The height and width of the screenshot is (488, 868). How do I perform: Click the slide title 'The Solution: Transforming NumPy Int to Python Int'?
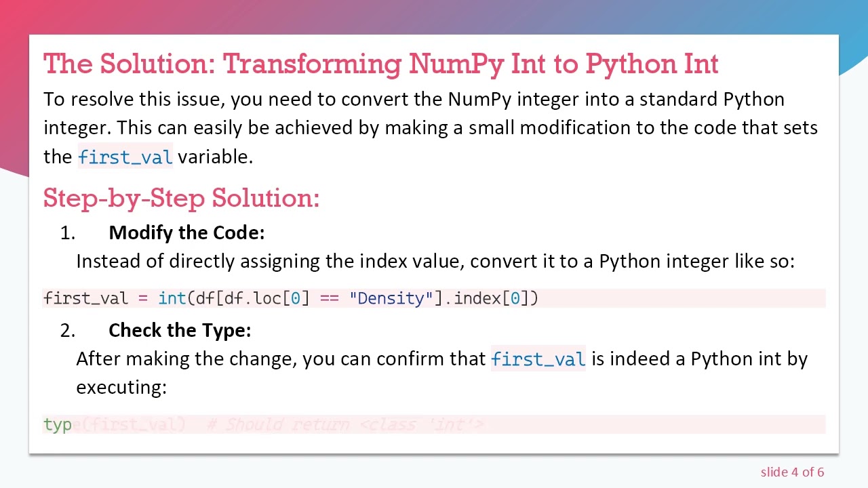click(x=380, y=64)
